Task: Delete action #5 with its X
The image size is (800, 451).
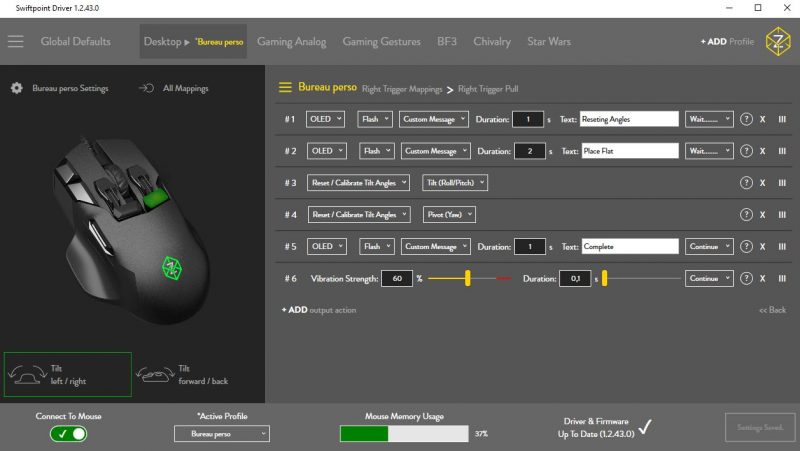Action: (762, 246)
